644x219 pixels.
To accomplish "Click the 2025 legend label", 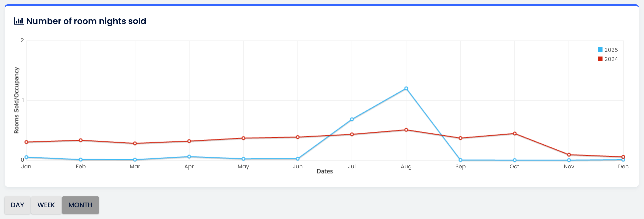I will coord(611,50).
